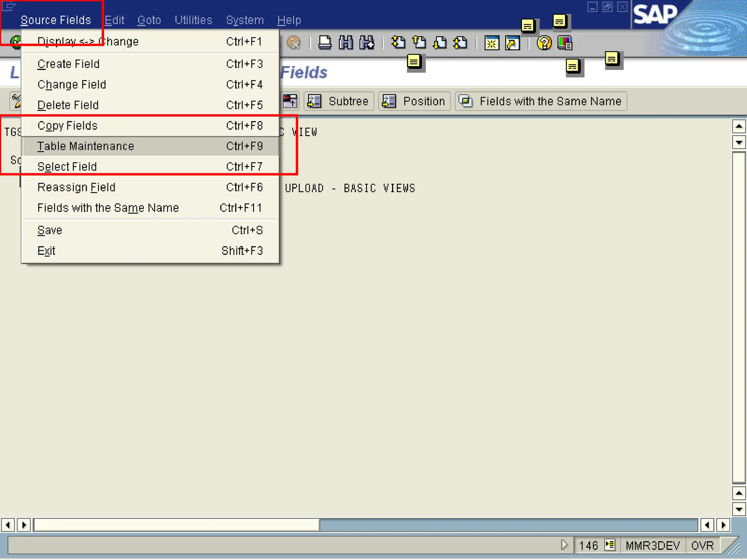Viewport: 747px width, 560px height.
Task: Click the Find Next binoculars icon
Action: (x=367, y=43)
